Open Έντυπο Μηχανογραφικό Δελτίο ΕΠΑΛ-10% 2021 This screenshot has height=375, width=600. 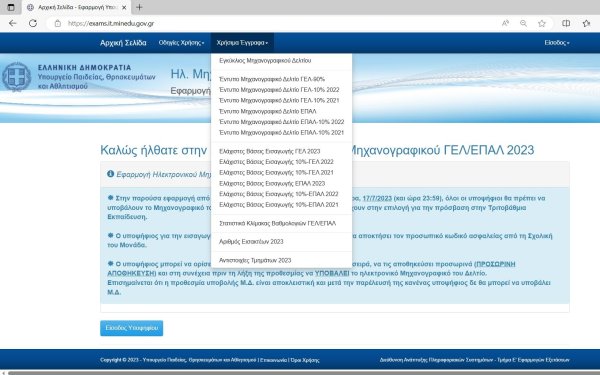[x=281, y=133]
